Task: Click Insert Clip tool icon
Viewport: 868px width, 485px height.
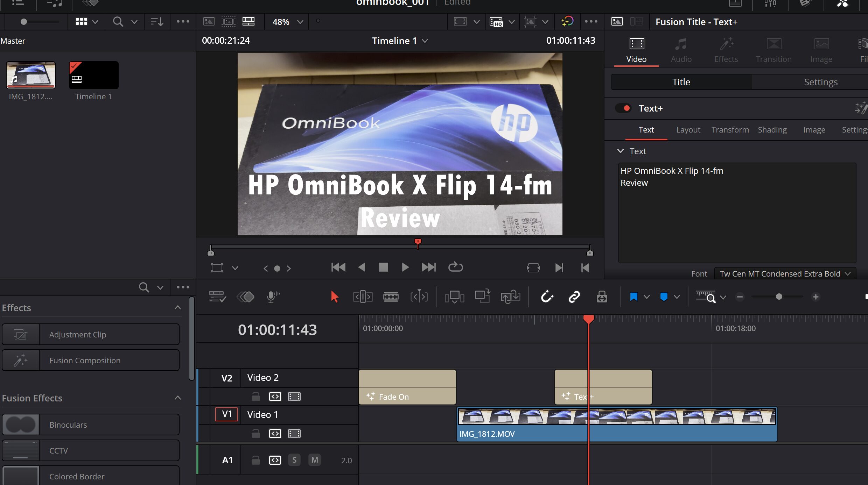Action: coord(454,297)
